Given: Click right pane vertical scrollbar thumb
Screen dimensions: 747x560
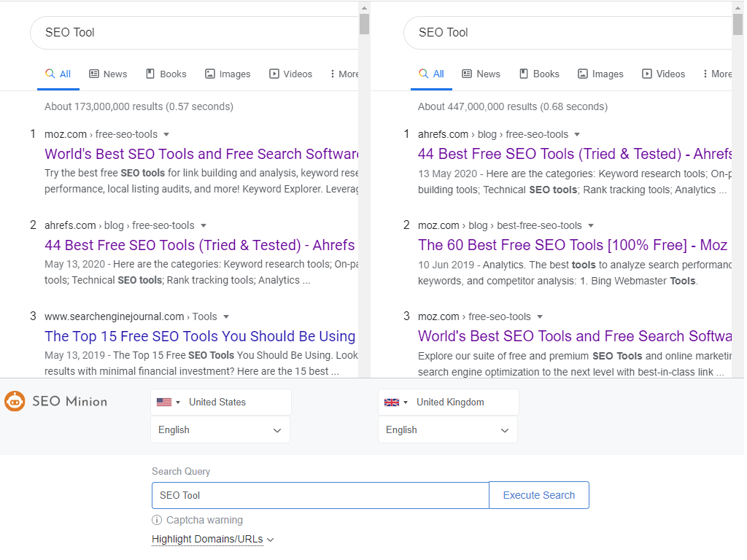Looking at the screenshot, I should point(738,24).
